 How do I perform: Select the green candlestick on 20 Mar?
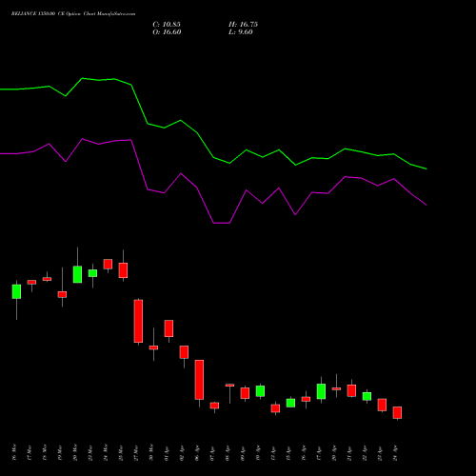click(x=77, y=274)
